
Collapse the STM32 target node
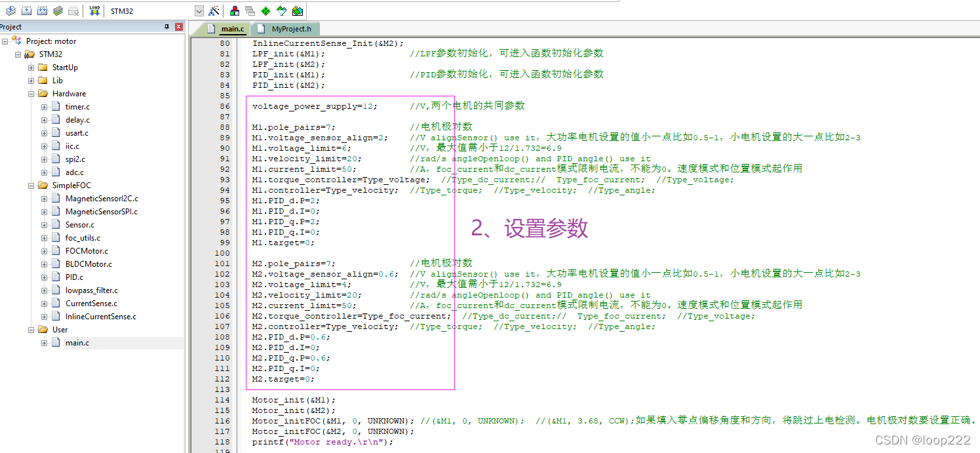point(18,54)
